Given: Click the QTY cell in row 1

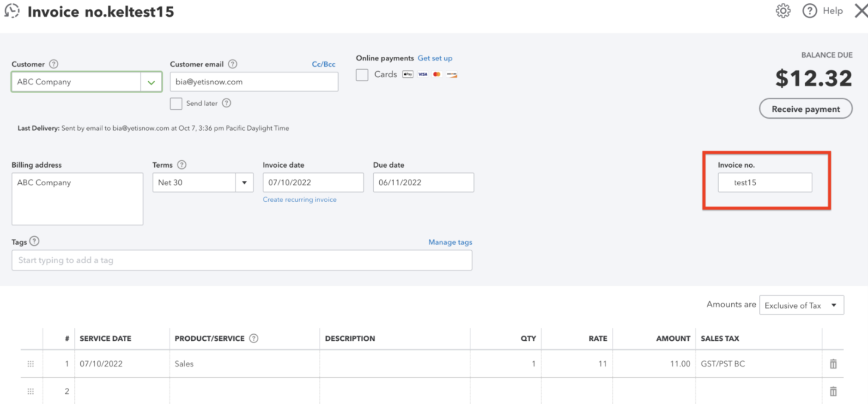Looking at the screenshot, I should 506,364.
